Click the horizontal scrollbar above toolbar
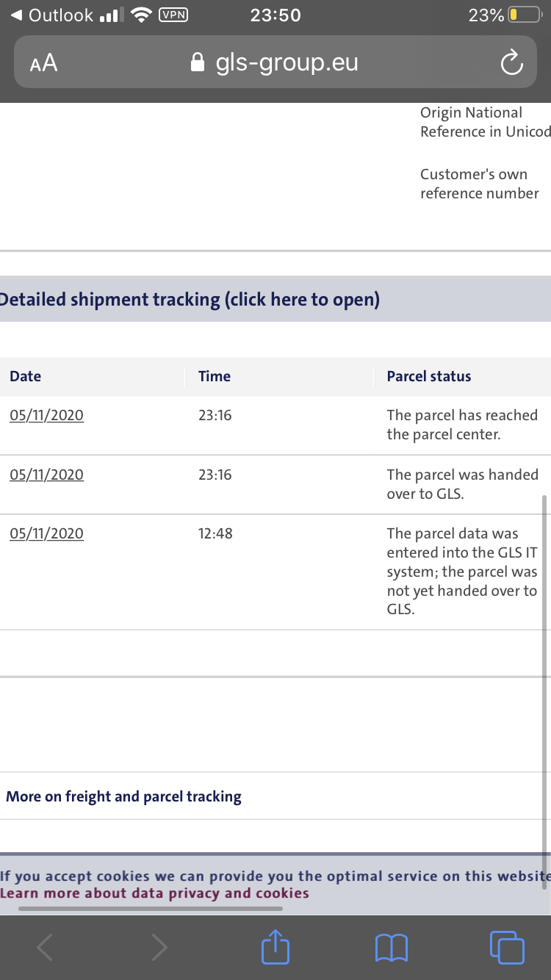This screenshot has height=980, width=551. [x=151, y=909]
